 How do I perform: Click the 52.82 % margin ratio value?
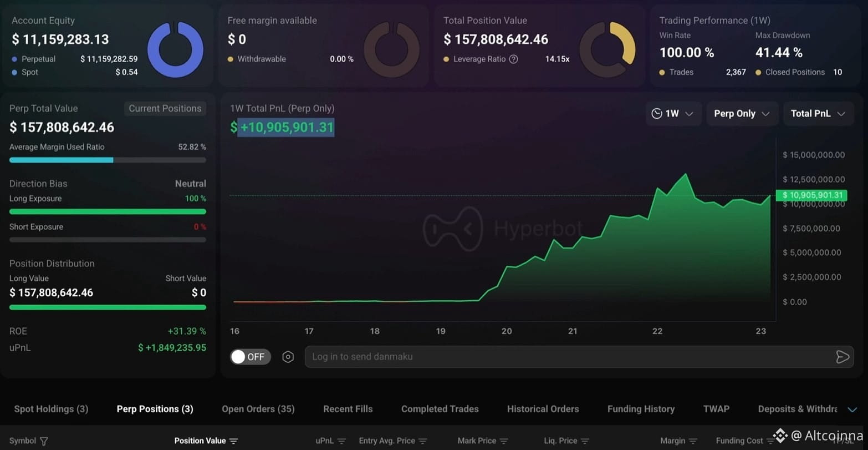(x=192, y=147)
